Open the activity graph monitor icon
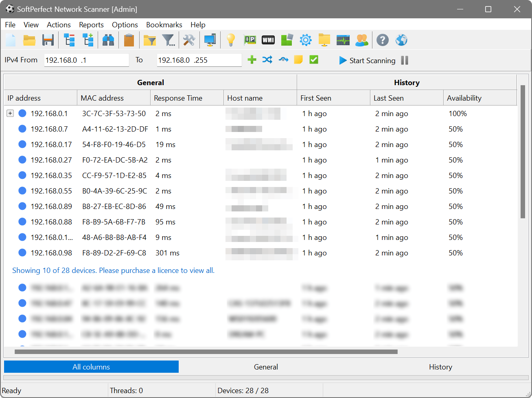 (343, 40)
